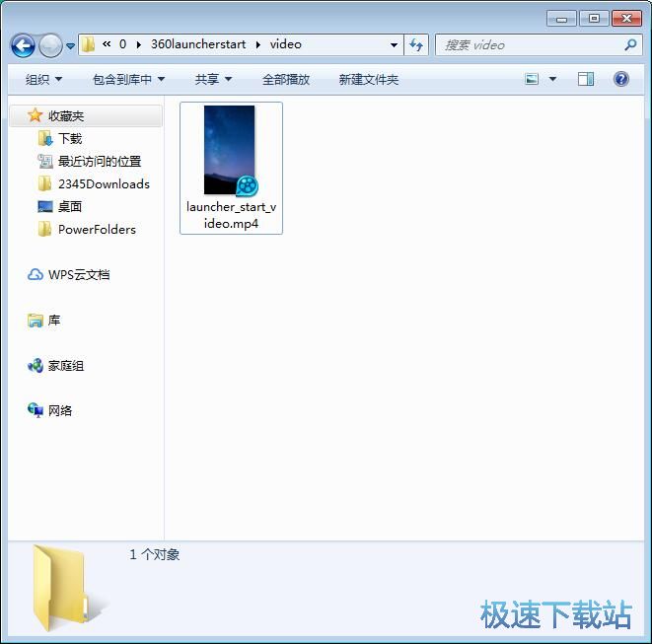Open 2345Downloads folder link
This screenshot has width=652, height=644.
(x=104, y=183)
